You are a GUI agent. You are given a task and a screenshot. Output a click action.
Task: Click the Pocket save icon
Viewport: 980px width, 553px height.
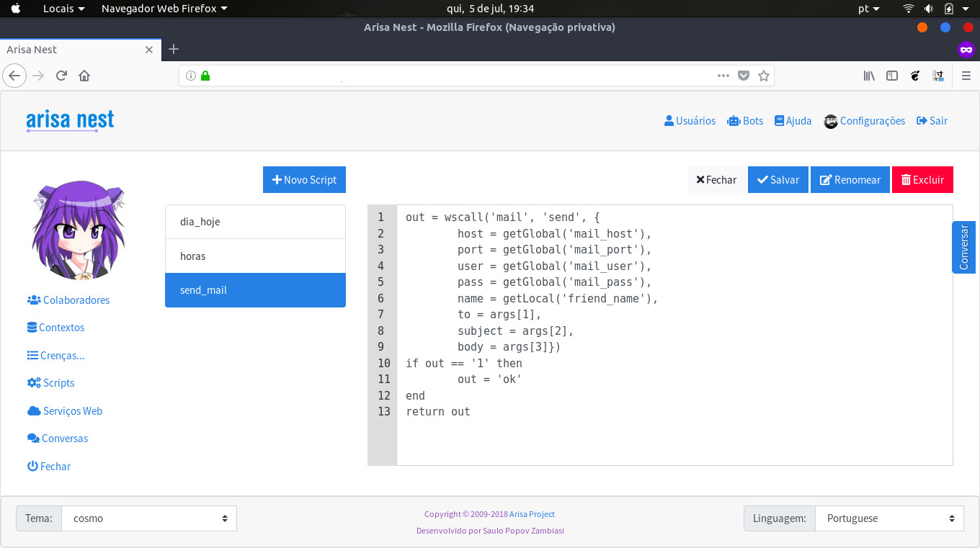744,76
